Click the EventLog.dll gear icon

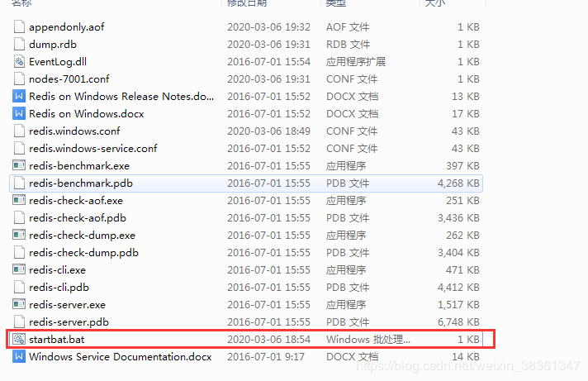point(19,61)
